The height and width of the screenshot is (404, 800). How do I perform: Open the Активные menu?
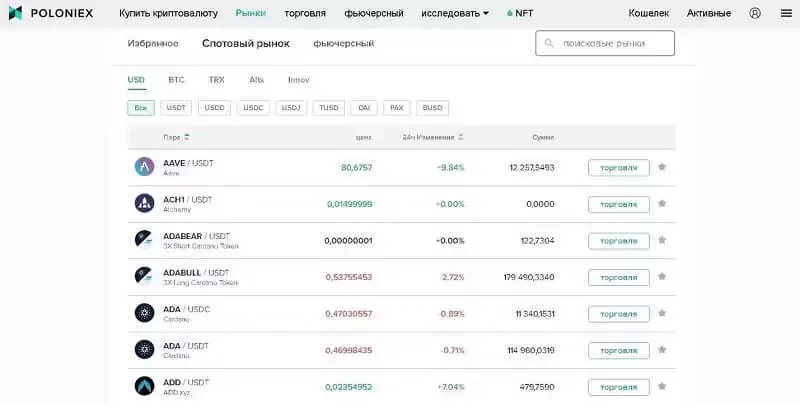[709, 13]
